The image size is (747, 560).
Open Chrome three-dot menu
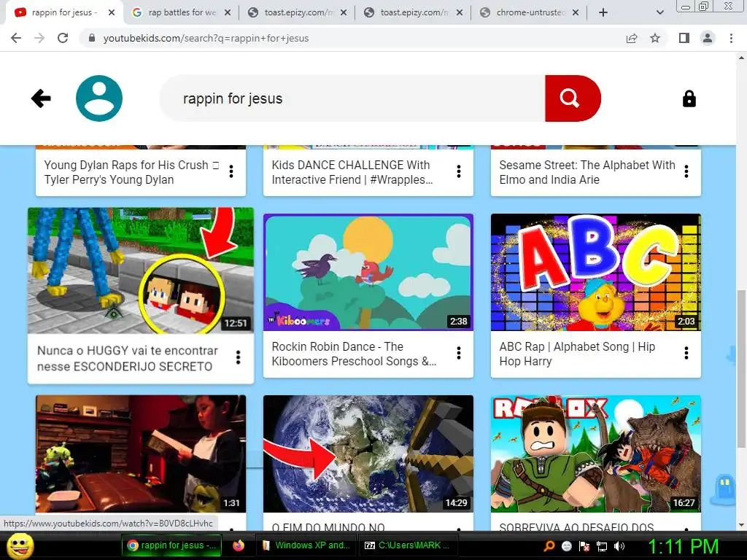click(x=731, y=38)
